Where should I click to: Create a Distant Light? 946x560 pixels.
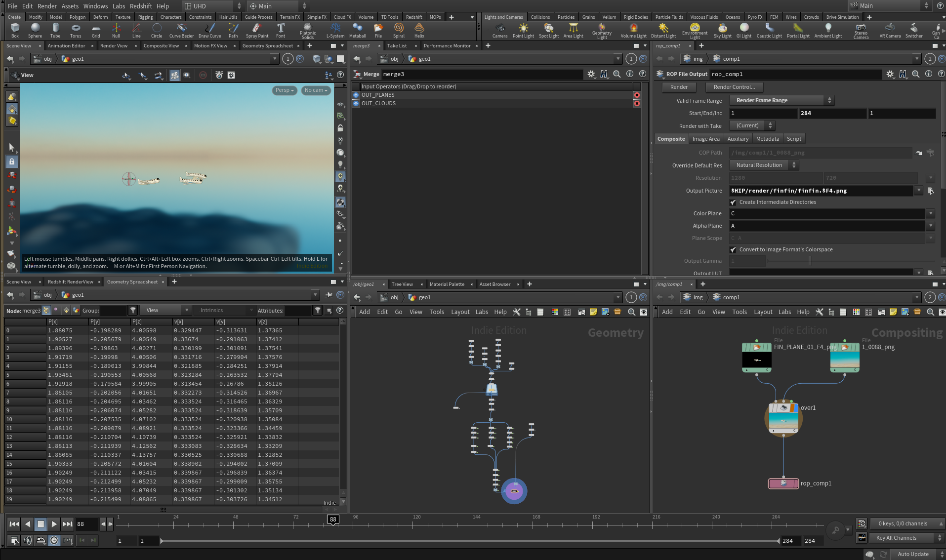point(663,30)
